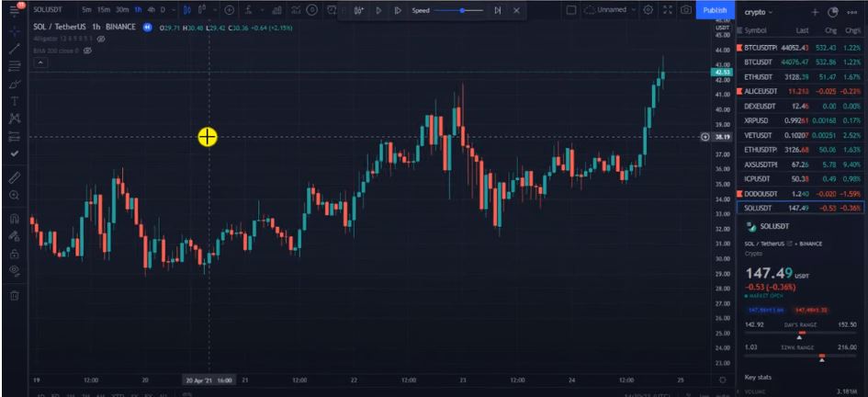The height and width of the screenshot is (397, 868).
Task: Take a chart snapshot with camera icon
Action: coord(686,10)
